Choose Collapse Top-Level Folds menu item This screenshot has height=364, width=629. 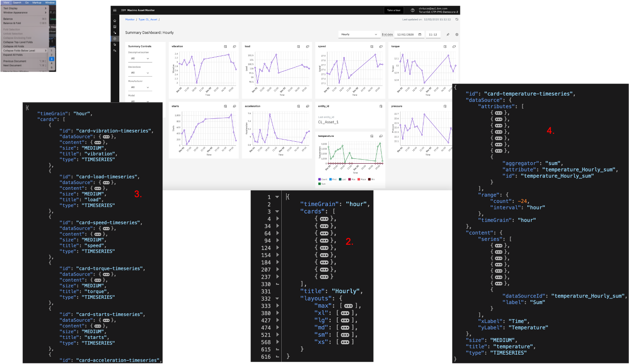(x=24, y=42)
